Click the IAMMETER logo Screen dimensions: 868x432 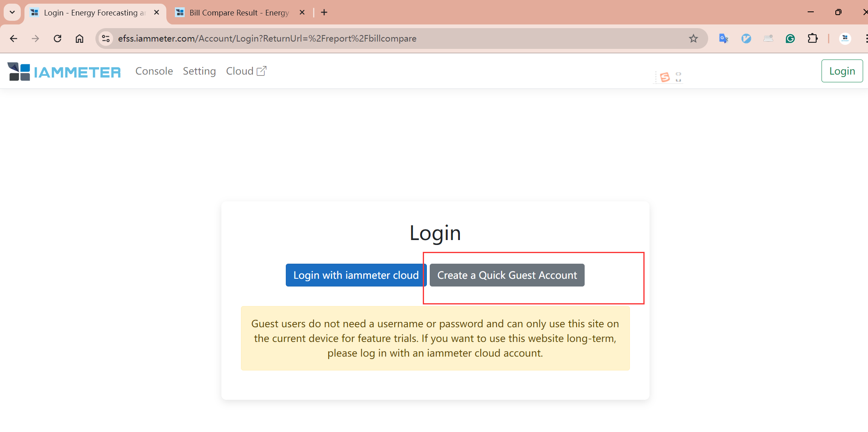(x=64, y=72)
